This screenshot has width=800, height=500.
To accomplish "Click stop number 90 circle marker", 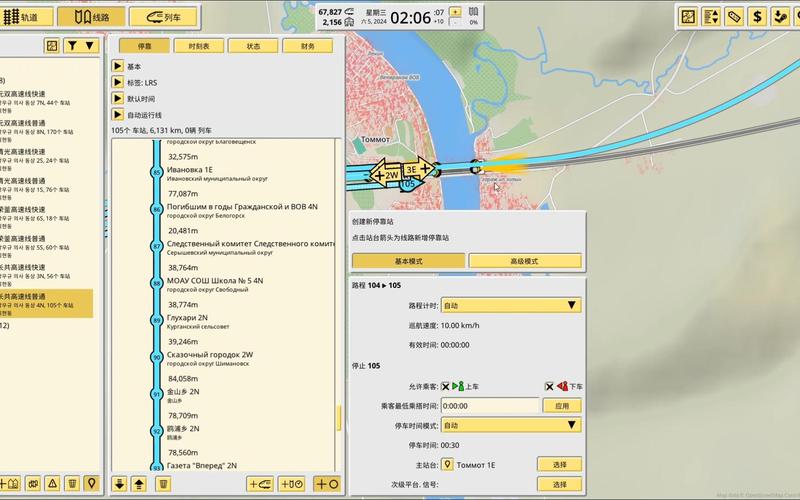I will click(156, 357).
